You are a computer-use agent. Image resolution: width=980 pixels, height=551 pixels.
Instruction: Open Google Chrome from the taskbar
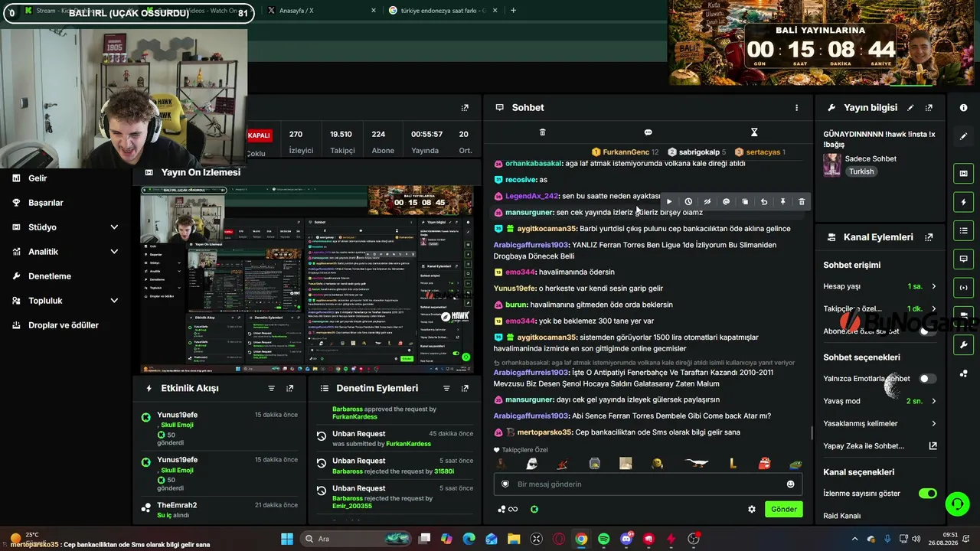click(x=581, y=539)
